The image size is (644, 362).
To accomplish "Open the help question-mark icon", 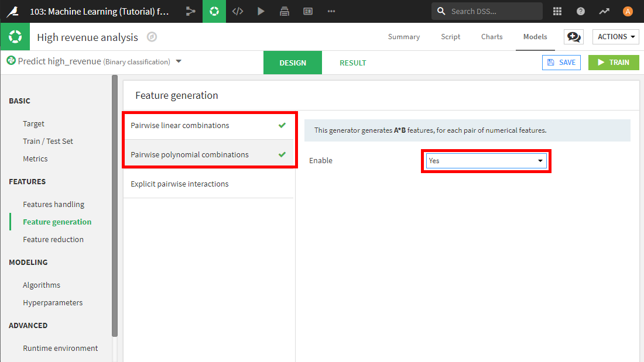I will (580, 12).
